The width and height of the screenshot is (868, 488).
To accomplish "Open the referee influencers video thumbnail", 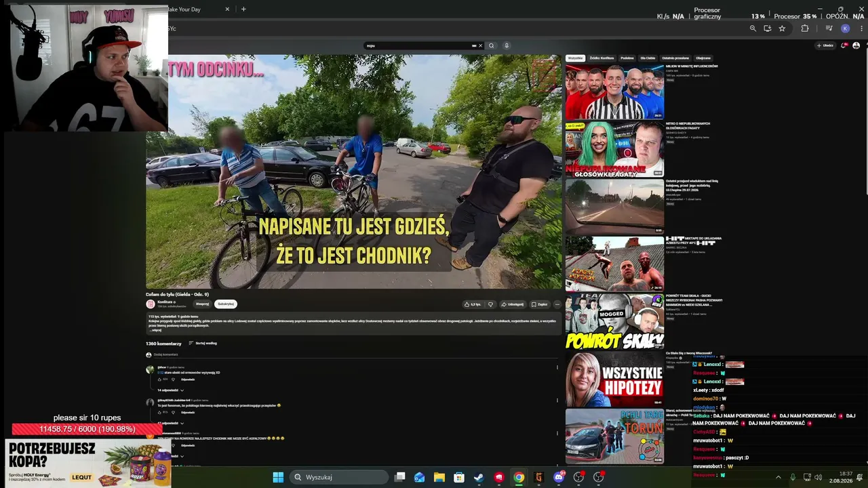I will click(x=614, y=91).
